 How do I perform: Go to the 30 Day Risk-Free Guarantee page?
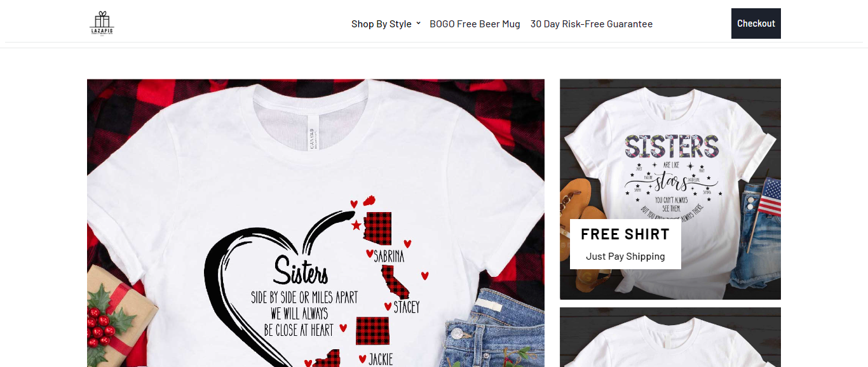[592, 24]
